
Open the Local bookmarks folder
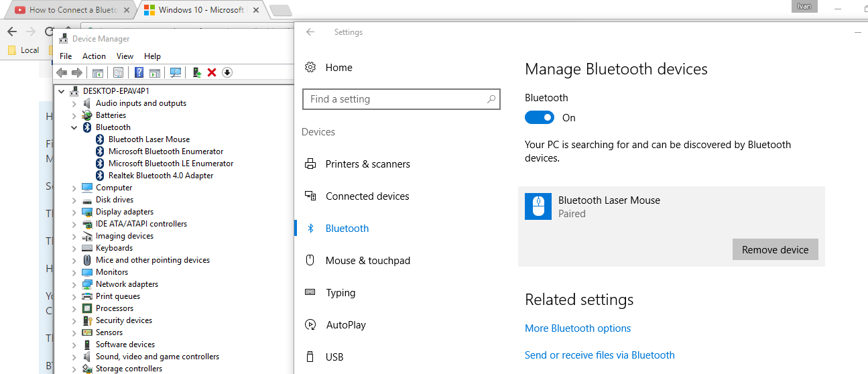pos(23,50)
